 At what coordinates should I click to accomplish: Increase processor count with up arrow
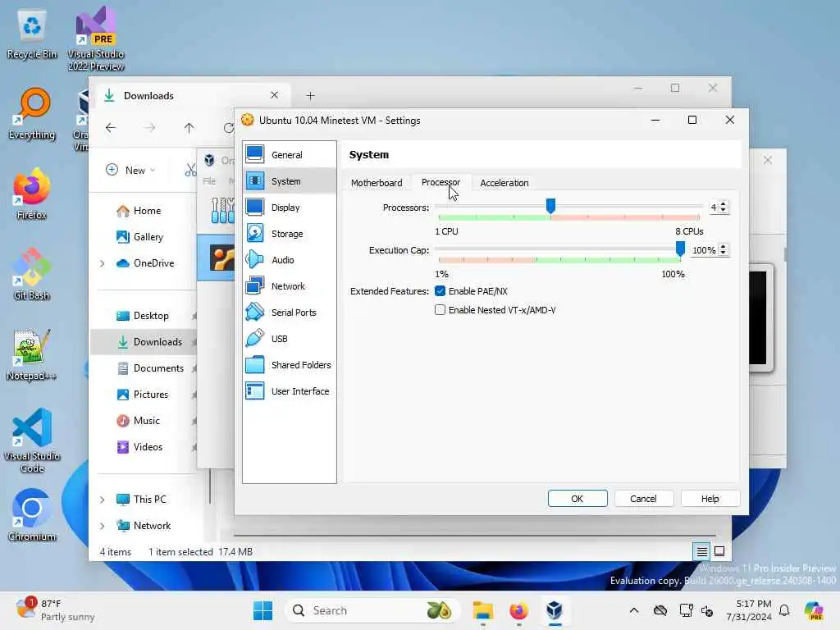tap(724, 204)
